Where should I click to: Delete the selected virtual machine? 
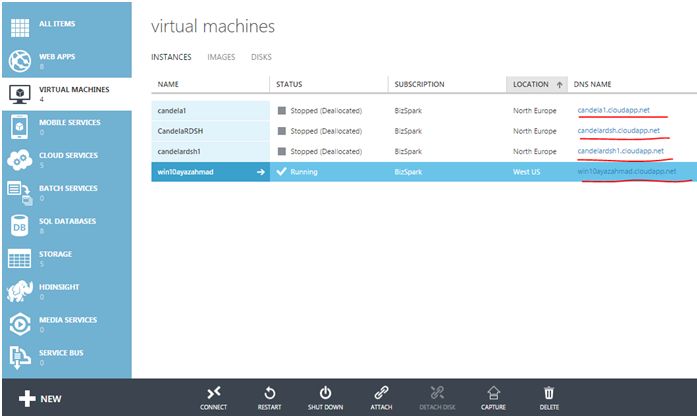click(x=549, y=398)
